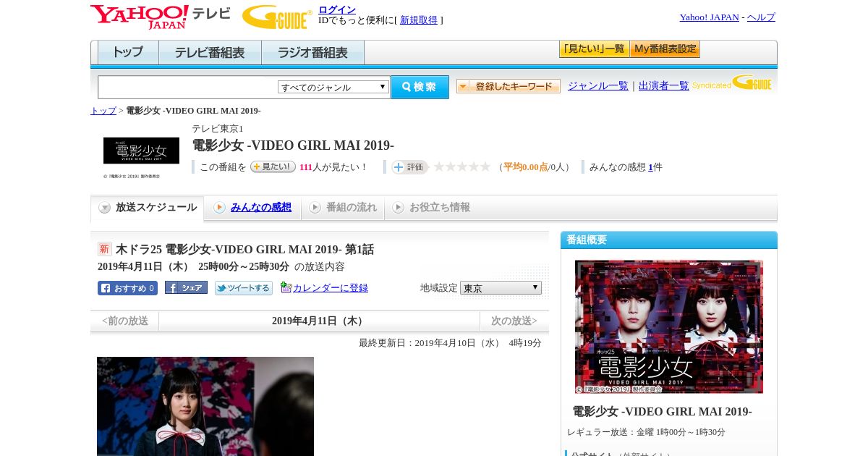Click the arrow icon beside お役立ち情報

tap(398, 208)
